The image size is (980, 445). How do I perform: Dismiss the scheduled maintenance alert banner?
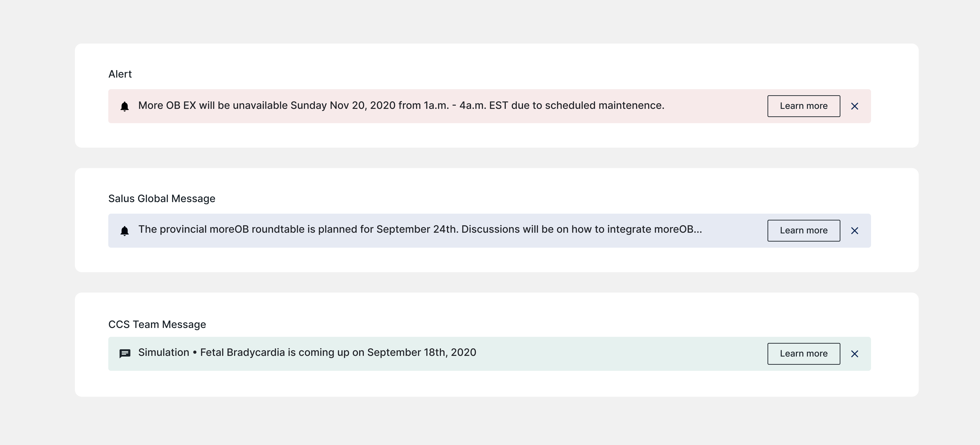pos(854,106)
